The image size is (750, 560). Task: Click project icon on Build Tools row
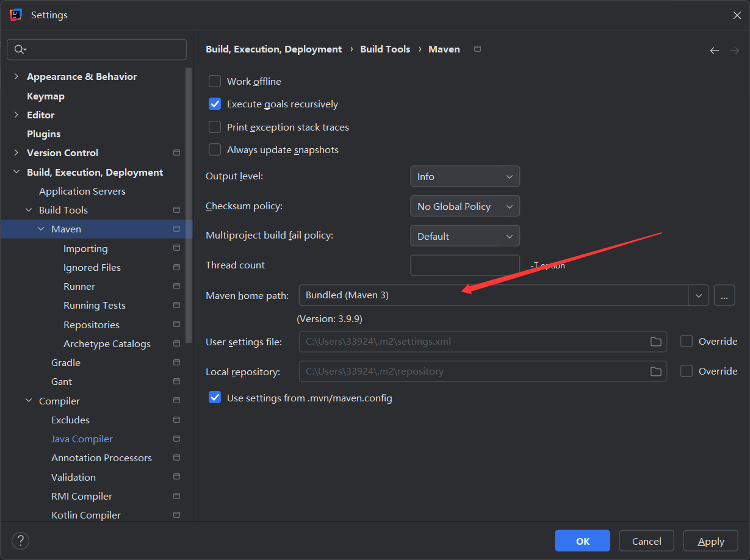(177, 210)
